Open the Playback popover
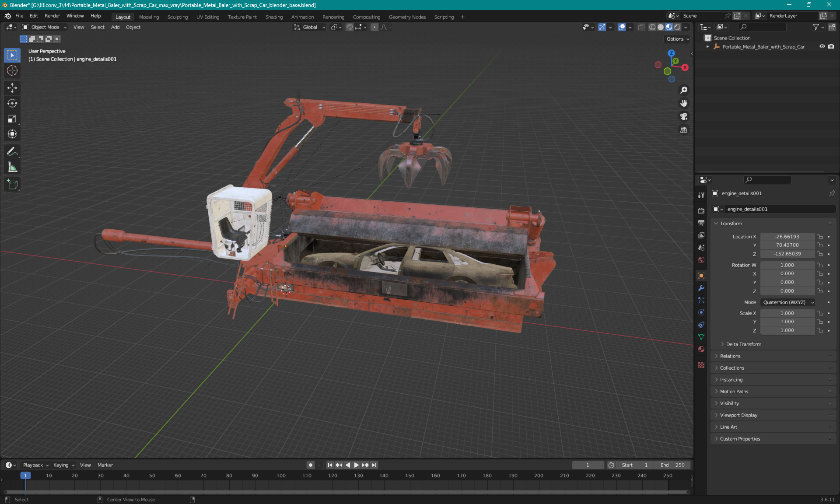 (x=35, y=465)
